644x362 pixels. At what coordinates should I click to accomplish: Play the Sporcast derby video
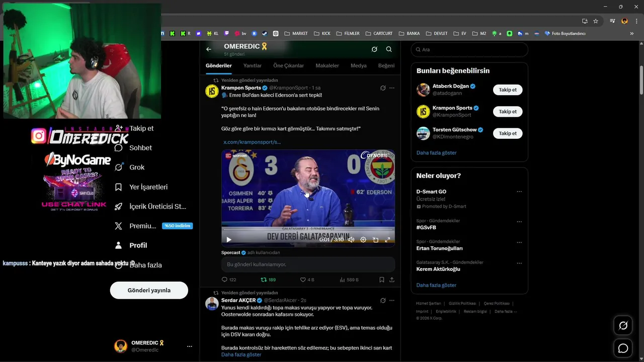pos(229,240)
